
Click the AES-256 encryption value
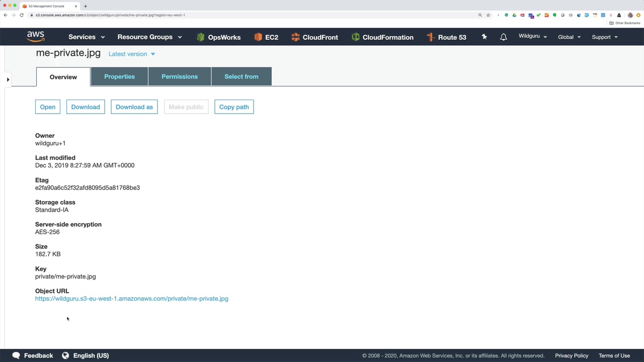click(47, 232)
